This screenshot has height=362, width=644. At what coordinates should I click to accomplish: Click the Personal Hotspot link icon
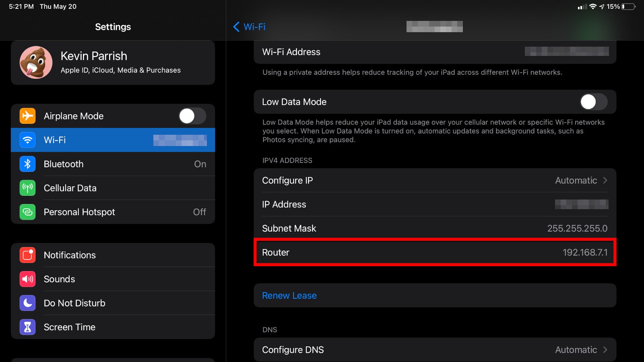pos(27,212)
